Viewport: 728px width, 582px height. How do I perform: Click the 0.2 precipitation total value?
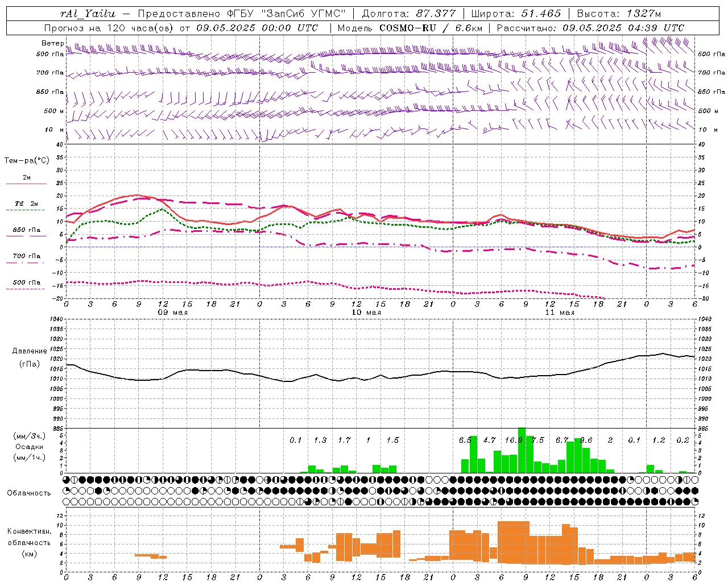(682, 440)
